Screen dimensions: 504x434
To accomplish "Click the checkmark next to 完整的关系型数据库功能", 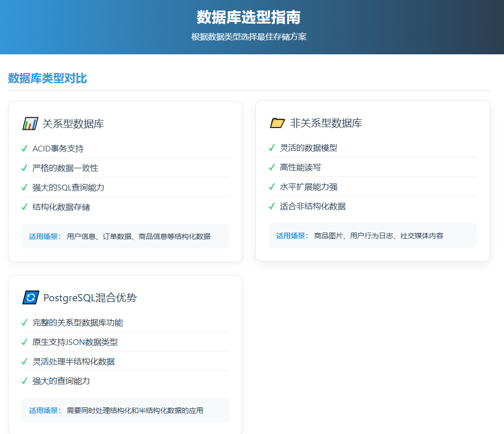I will pyautogui.click(x=25, y=322).
